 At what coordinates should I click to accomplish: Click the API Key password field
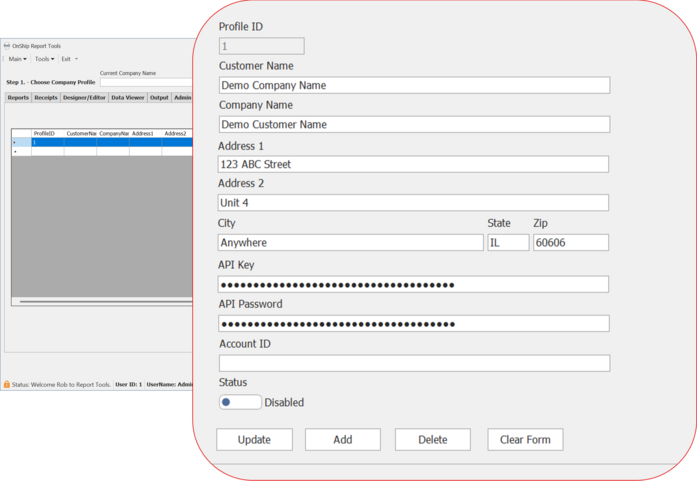click(414, 284)
